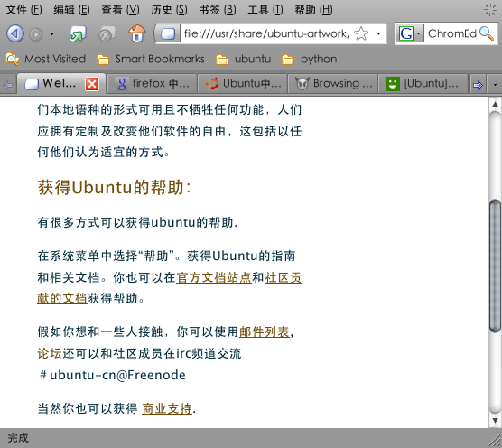Open the 历史 (S) menu
This screenshot has width=502, height=448.
click(x=169, y=10)
